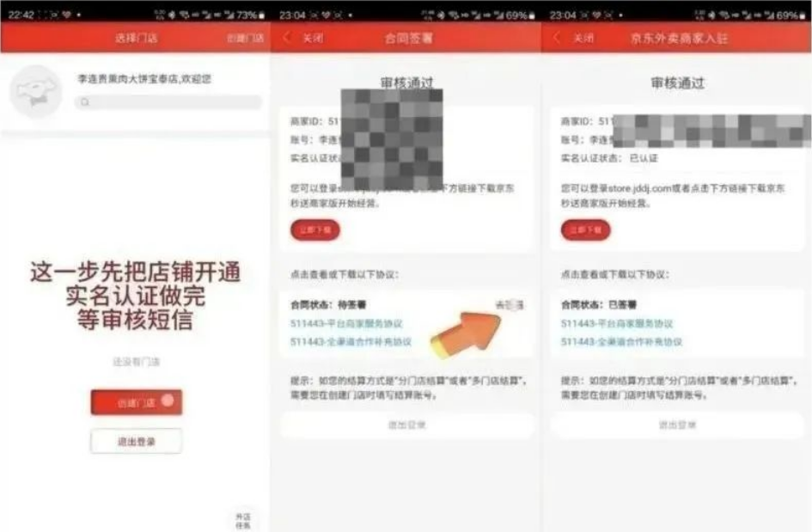
Task: Click the 22:42 clock in the status bar
Action: 21,15
